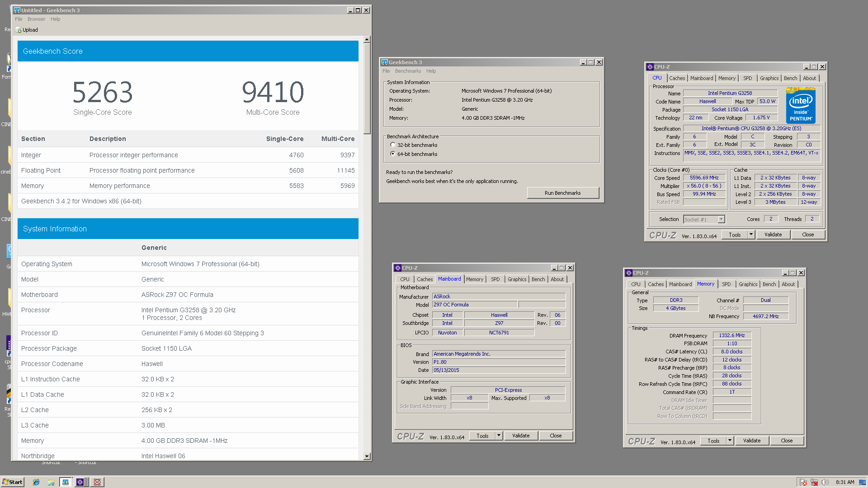Screen dimensions: 868x488
Task: Switch to Bench tab in top-right CPU-Z
Action: 790,78
